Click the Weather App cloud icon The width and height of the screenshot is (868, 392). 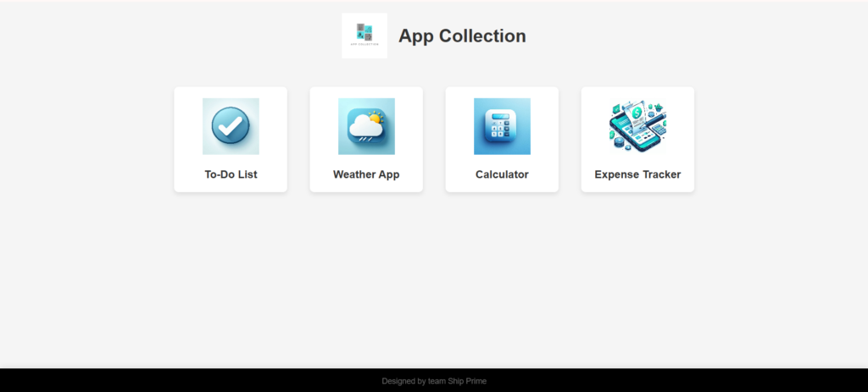366,126
